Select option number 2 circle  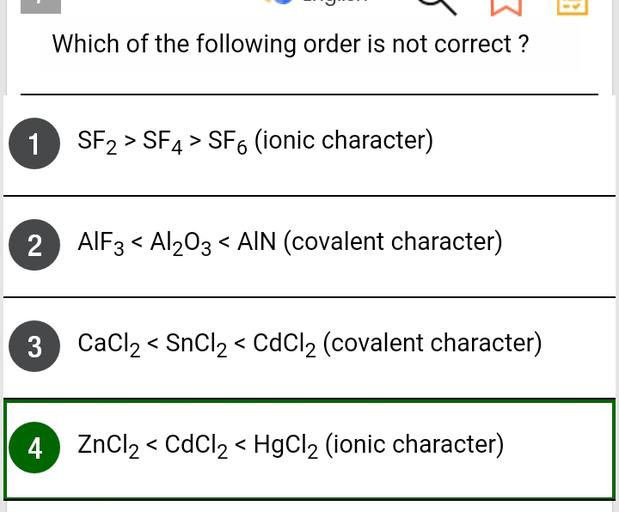[x=35, y=246]
